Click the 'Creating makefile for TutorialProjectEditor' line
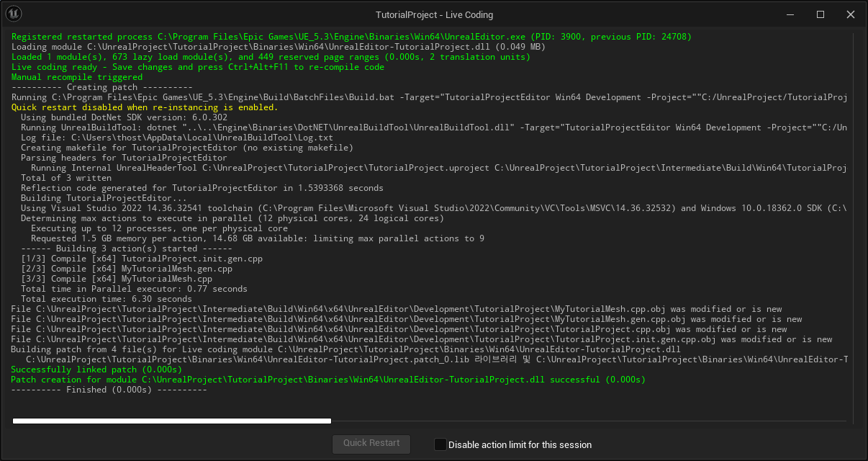This screenshot has width=868, height=461. click(187, 148)
